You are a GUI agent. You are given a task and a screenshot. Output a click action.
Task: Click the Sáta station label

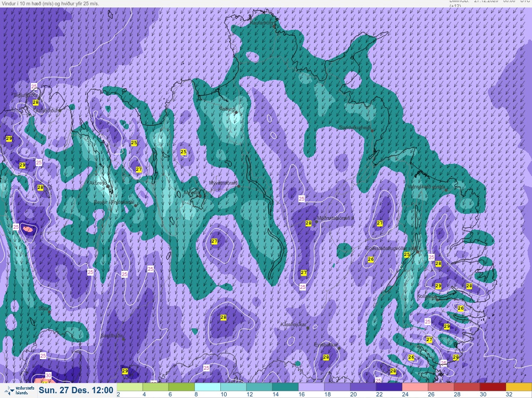tap(44, 309)
